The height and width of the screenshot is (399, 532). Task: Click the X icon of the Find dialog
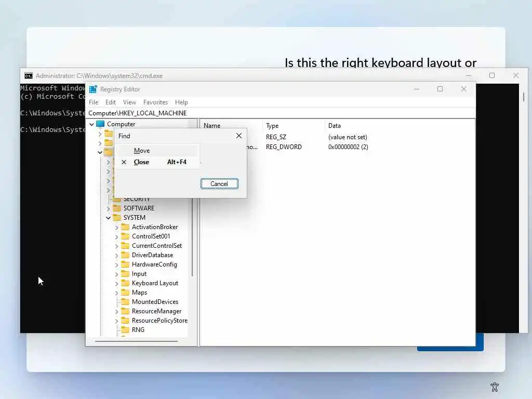239,136
